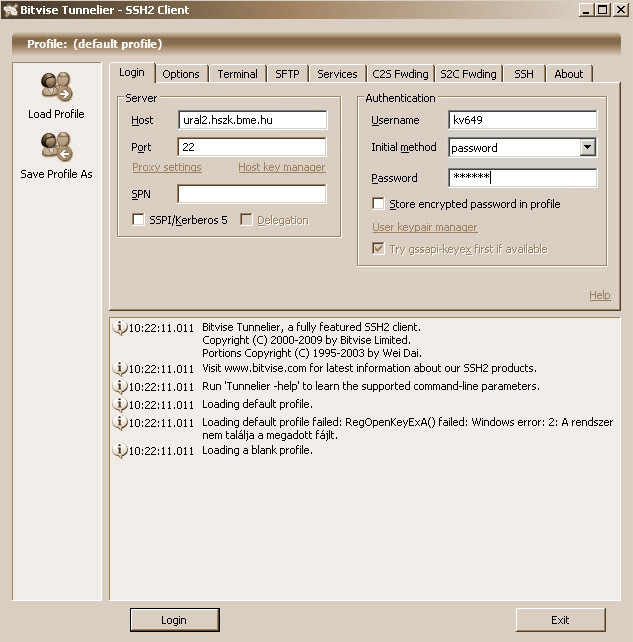Open the Host key manager link
The image size is (633, 642).
tap(282, 167)
